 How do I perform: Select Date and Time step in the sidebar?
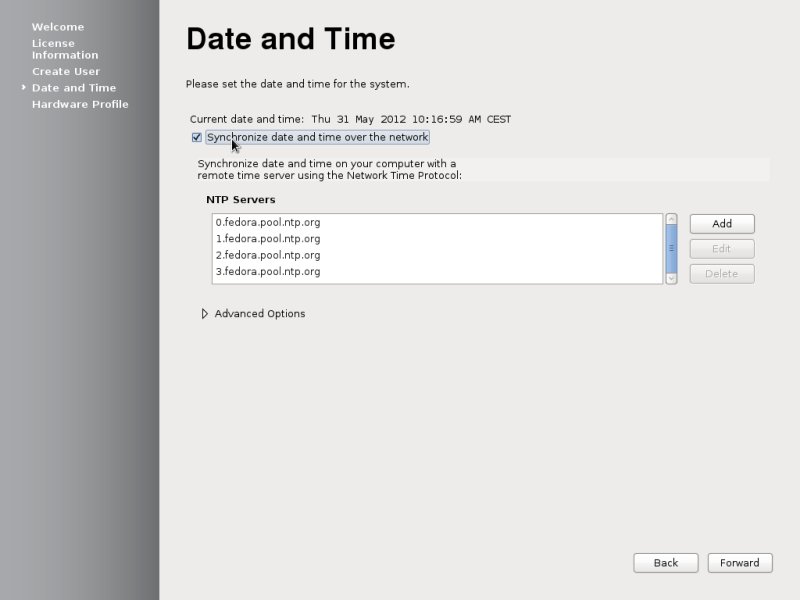(x=74, y=88)
